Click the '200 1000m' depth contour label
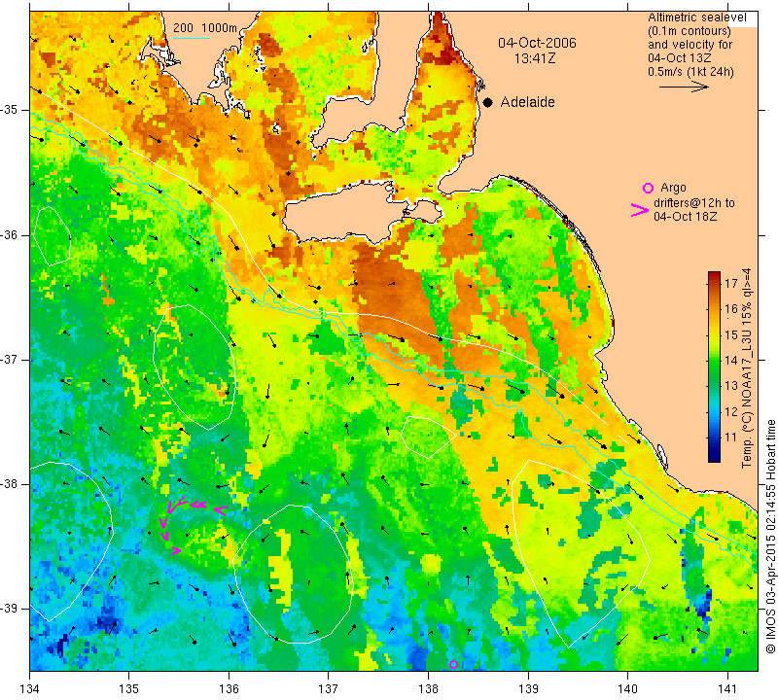The width and height of the screenshot is (778, 700). [x=205, y=28]
